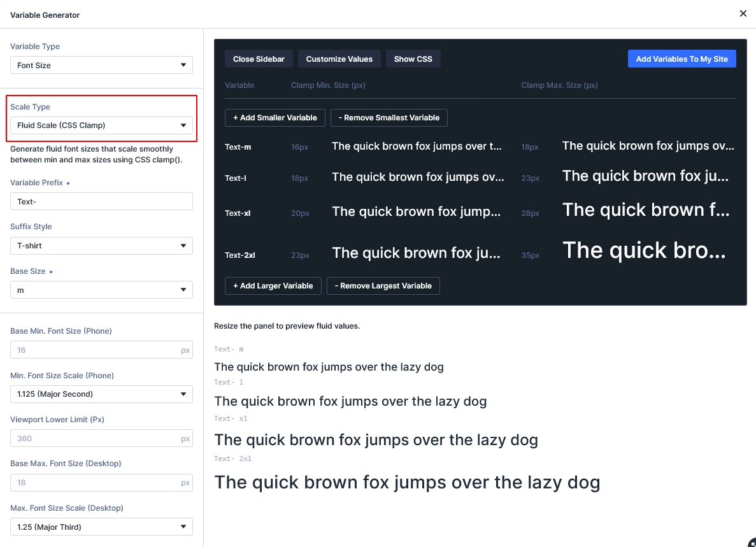Open the Scale Type dropdown
Viewport: 756px width, 547px height.
pos(101,125)
